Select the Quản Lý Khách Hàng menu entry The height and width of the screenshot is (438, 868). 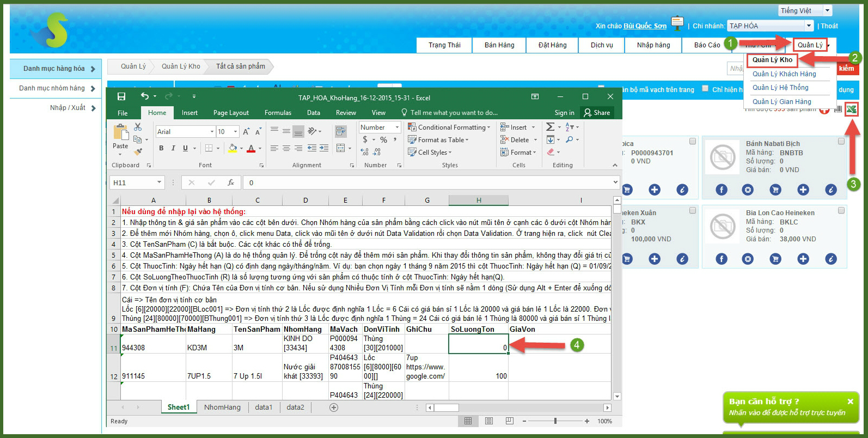pos(784,74)
